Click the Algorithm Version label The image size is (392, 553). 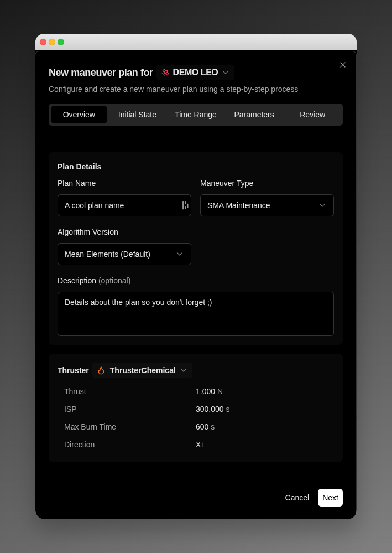88,232
